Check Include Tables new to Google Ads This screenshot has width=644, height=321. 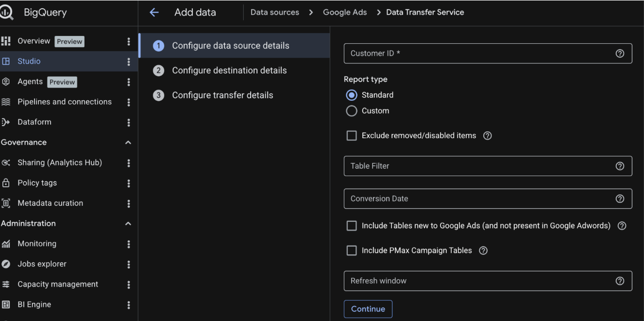coord(352,226)
